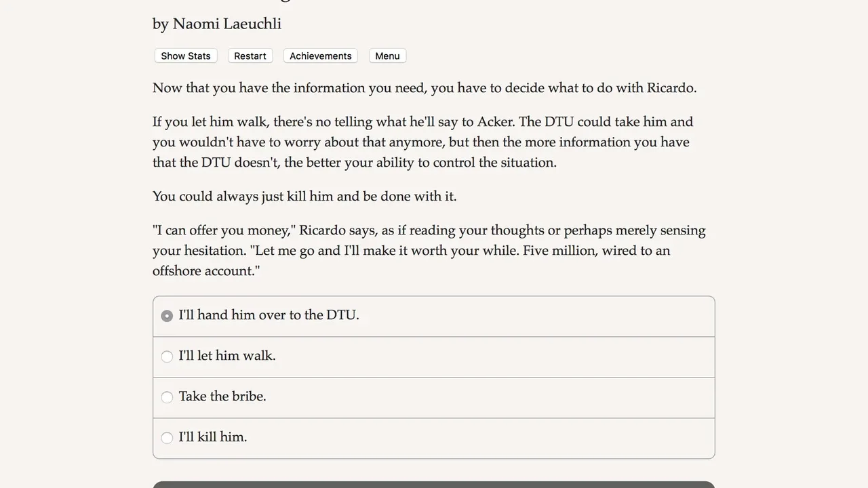Viewport: 868px width, 488px height.
Task: Click the Show Stats button
Action: coord(186,56)
